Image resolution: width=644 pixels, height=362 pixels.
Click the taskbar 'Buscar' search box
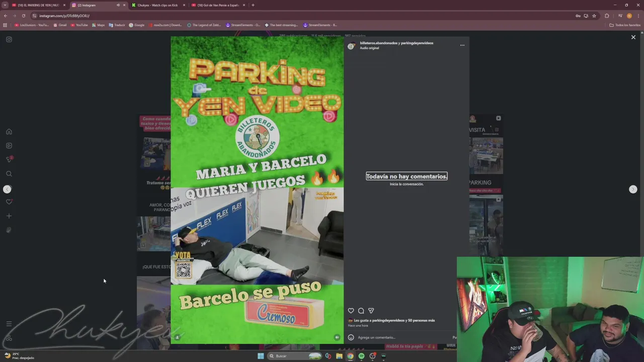pos(295,356)
